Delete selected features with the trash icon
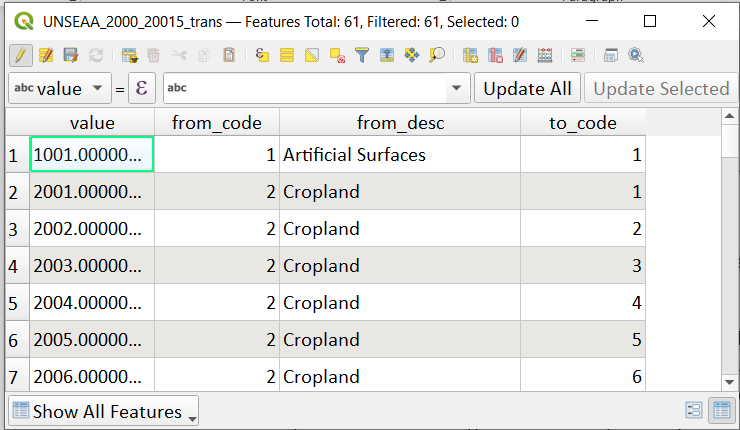This screenshot has width=740, height=430. (x=153, y=55)
